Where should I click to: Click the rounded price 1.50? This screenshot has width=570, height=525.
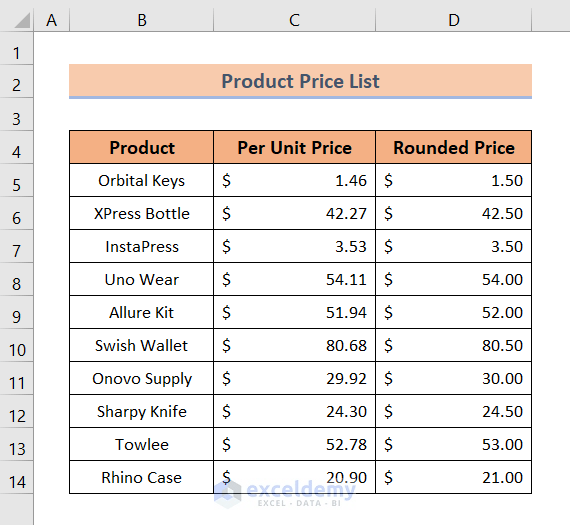tap(453, 180)
